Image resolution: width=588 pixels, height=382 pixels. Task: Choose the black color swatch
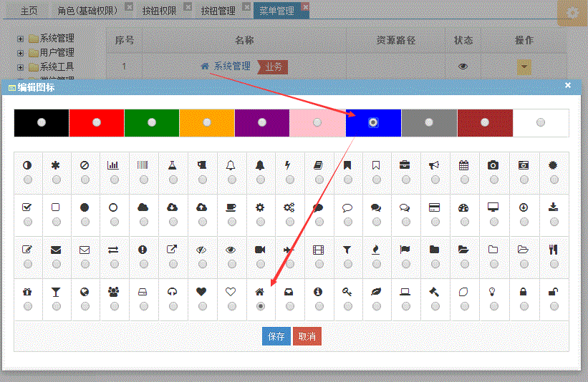[x=42, y=122]
